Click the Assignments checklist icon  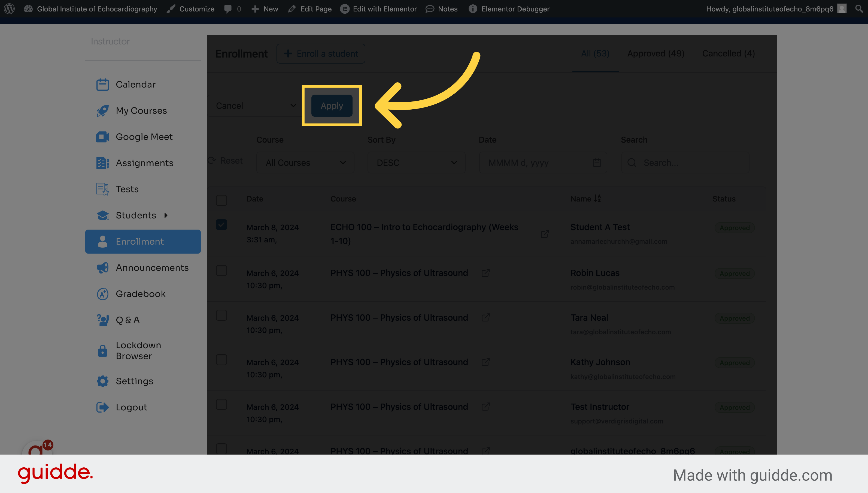102,163
